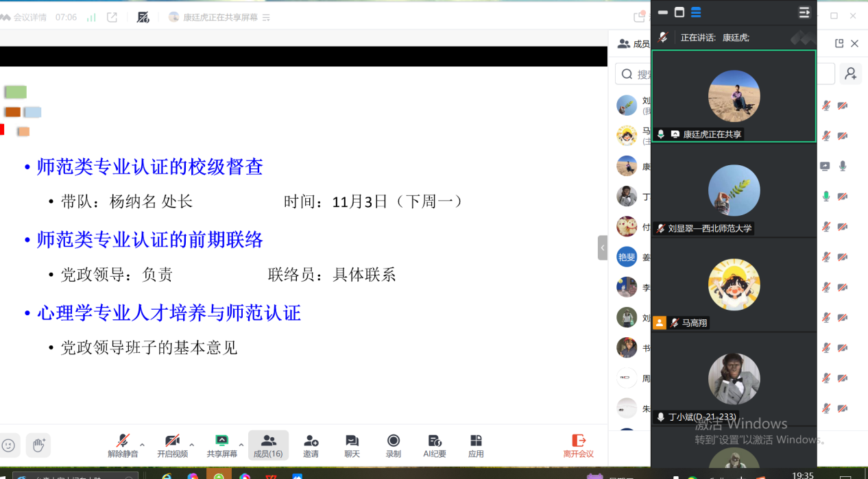Viewport: 868px width, 479px height.
Task: Open the 邀请 invite icon
Action: click(311, 441)
